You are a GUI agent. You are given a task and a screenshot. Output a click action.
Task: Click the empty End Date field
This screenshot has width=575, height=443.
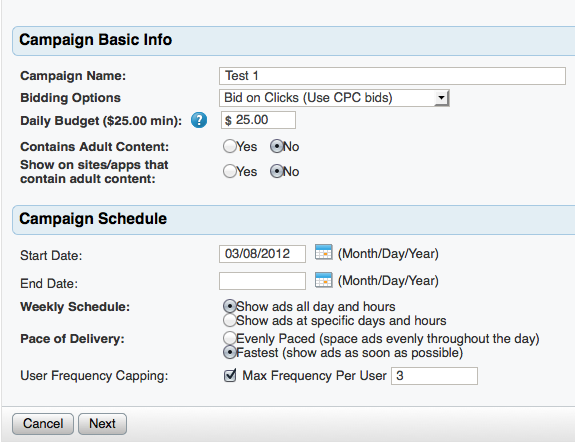click(x=262, y=281)
